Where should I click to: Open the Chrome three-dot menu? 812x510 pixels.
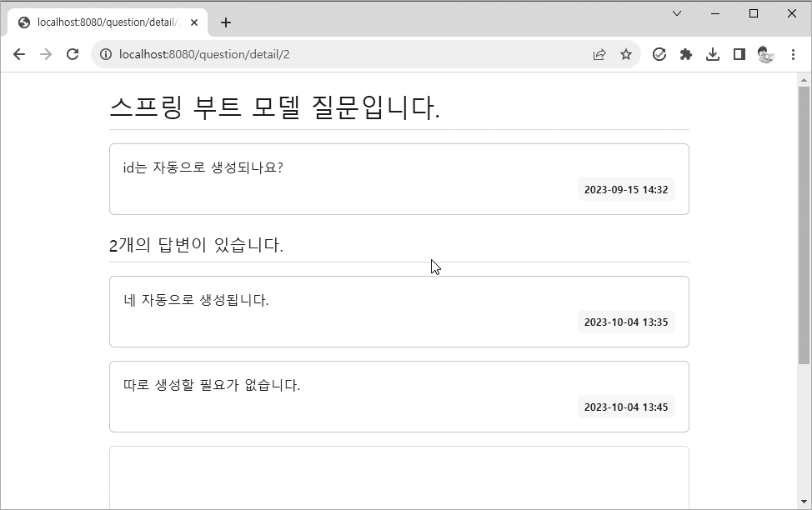point(793,54)
